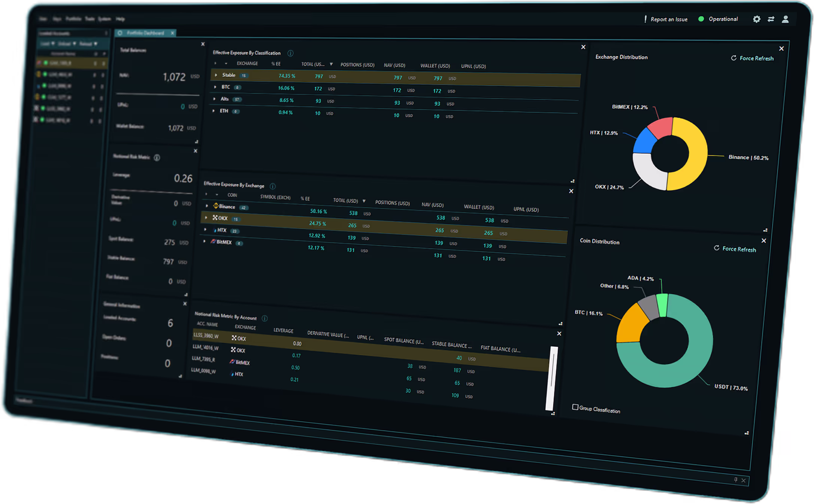Click the 'SYMBOL (EXCH)' column header

point(275,197)
